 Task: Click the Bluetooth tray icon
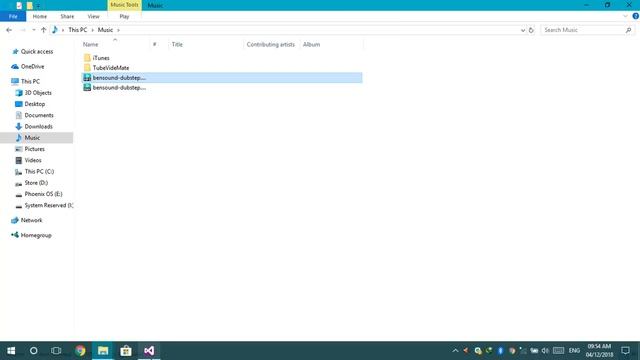pyautogui.click(x=500, y=351)
